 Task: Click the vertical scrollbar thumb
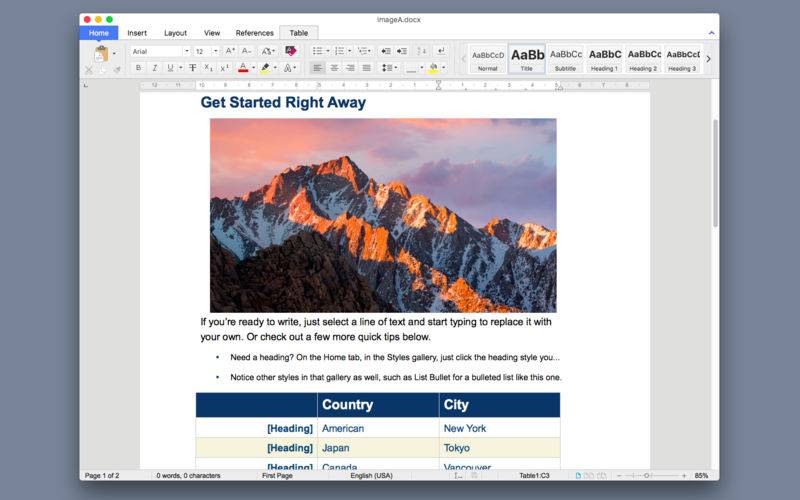pyautogui.click(x=715, y=173)
